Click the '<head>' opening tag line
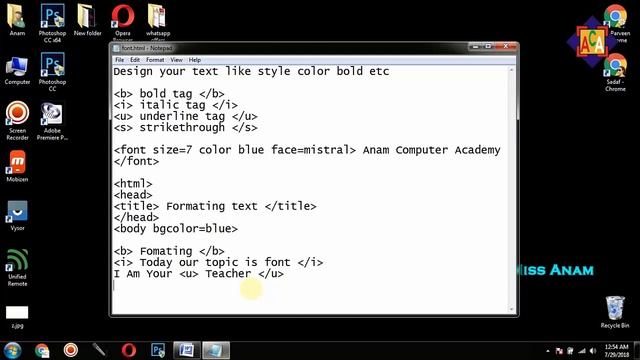Viewport: 640px width, 360px height. [133, 195]
